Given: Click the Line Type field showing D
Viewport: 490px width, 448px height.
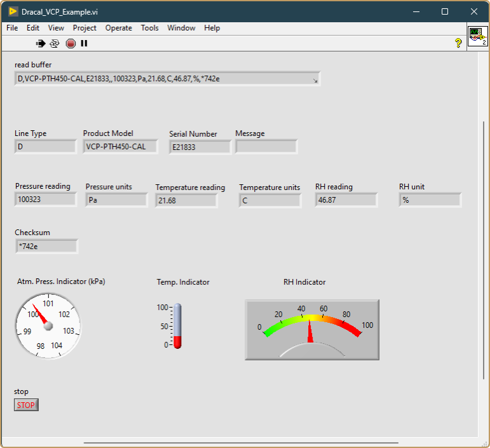Looking at the screenshot, I should point(46,147).
